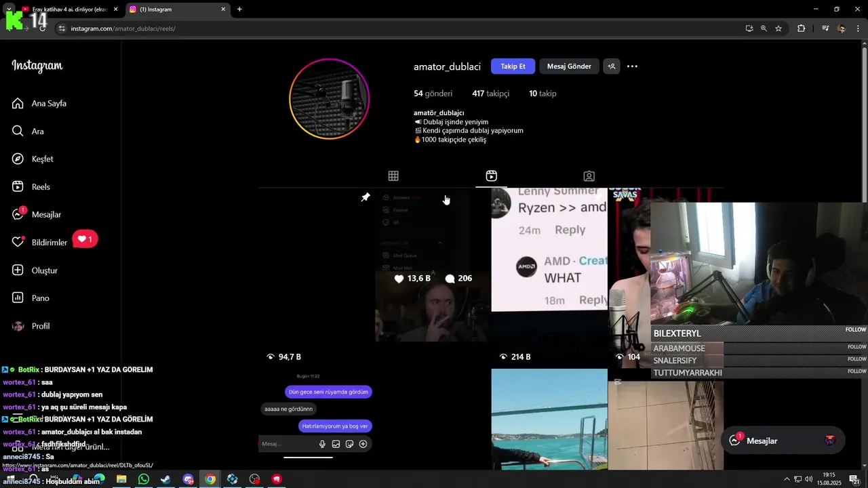Follow BILEXTERYL in the overlay list
This screenshot has width=868, height=488.
(x=856, y=329)
